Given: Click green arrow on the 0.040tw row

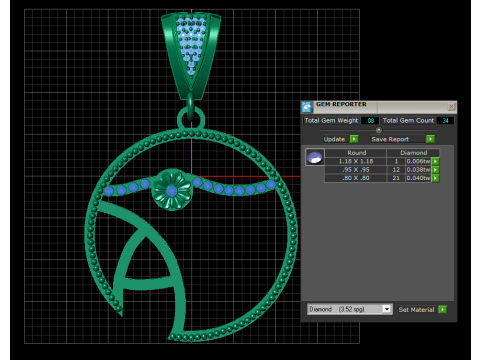Looking at the screenshot, I should (435, 178).
